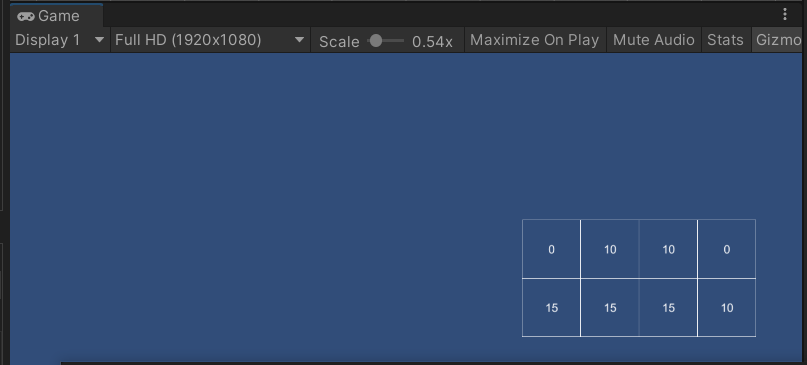
Task: Click the Game tab gamepad icon
Action: (25, 16)
